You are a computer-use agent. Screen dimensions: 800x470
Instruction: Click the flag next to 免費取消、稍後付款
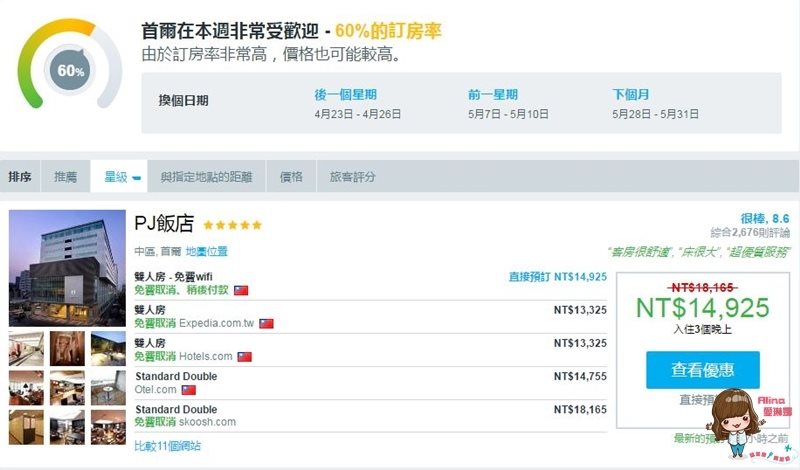point(241,290)
